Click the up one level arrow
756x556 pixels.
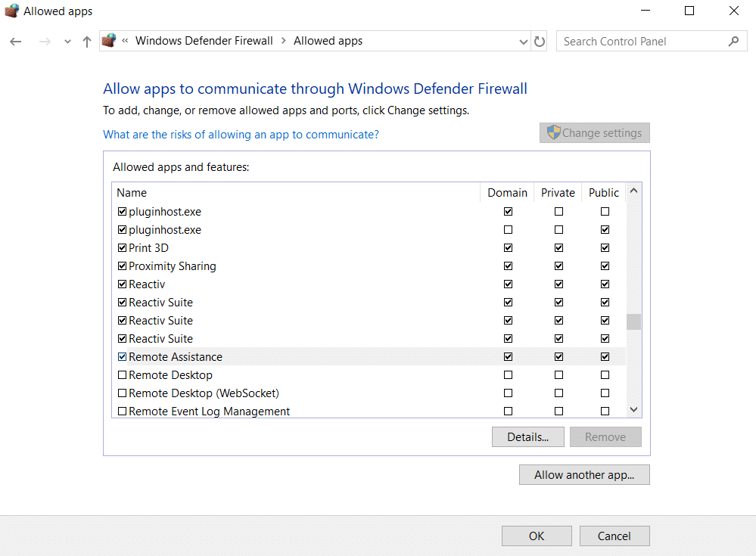coord(86,41)
